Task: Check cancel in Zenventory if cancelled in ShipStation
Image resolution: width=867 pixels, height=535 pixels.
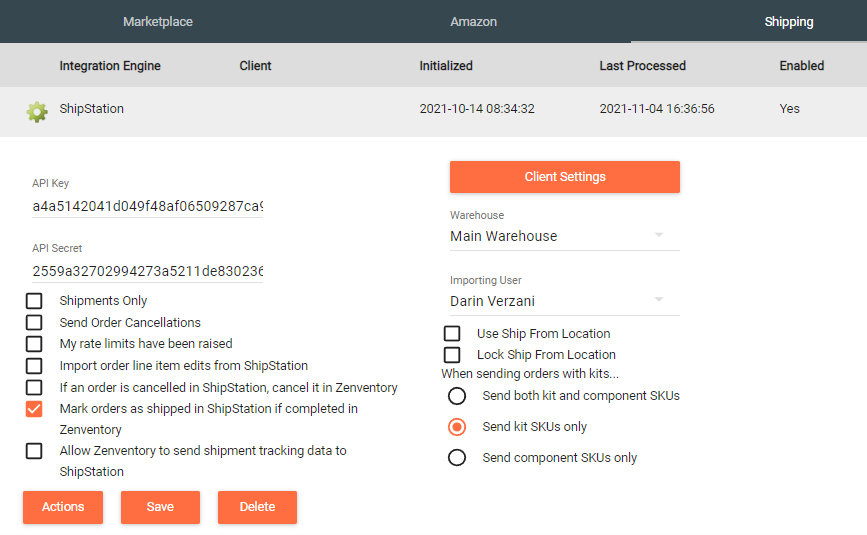Action: (x=34, y=387)
